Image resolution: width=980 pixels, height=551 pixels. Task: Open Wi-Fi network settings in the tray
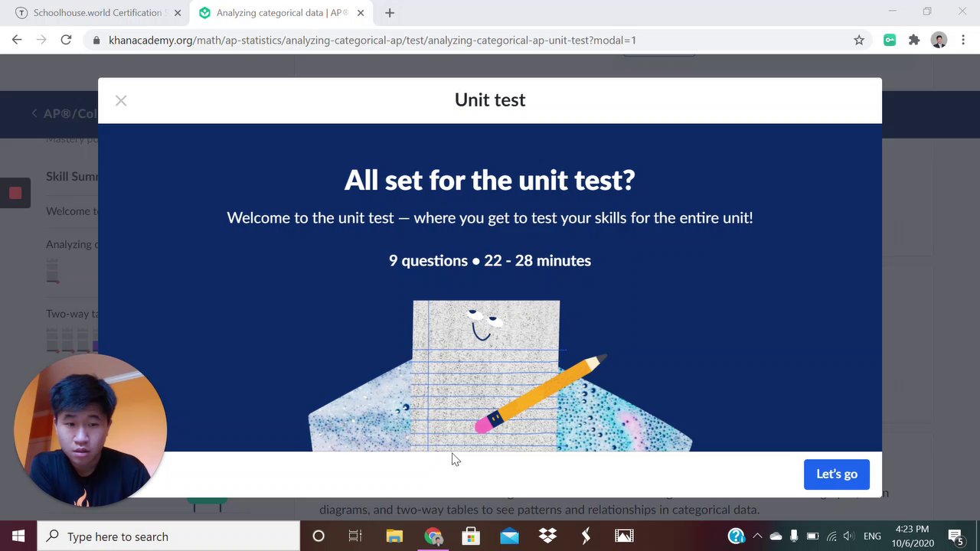click(831, 536)
